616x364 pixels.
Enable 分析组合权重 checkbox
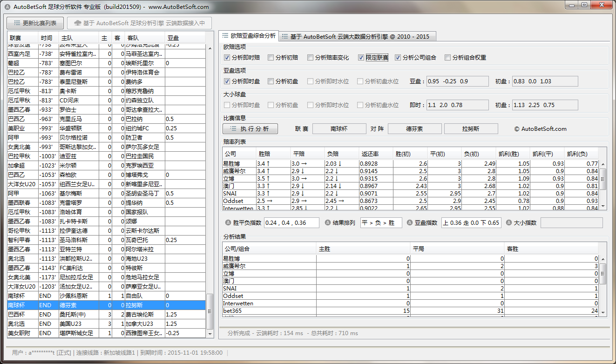click(447, 58)
